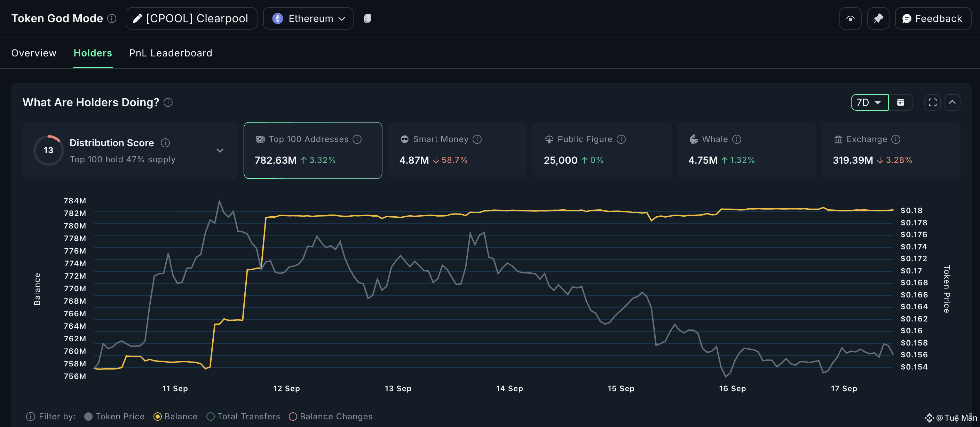Screen dimensions: 980x427
Task: Click the Filter by info icon
Action: tap(30, 416)
